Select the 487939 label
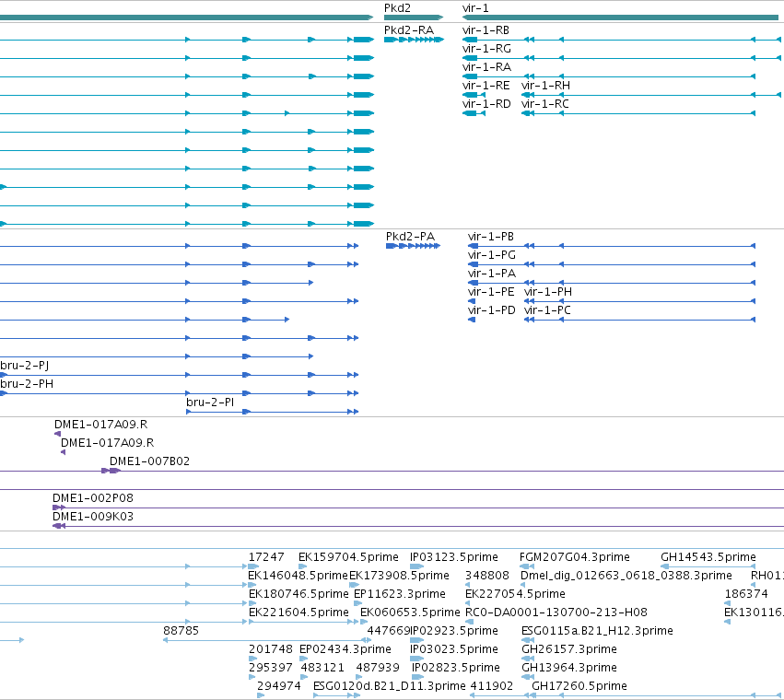The height and width of the screenshot is (700, 784). [378, 669]
